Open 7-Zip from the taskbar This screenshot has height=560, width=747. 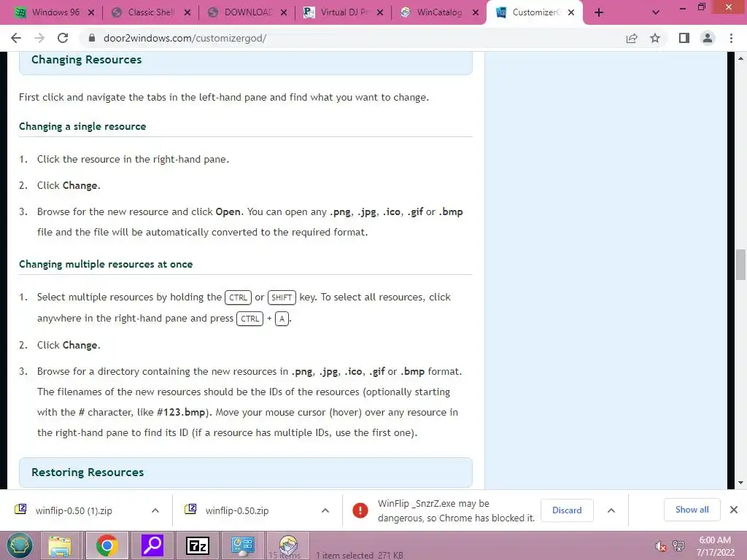(x=198, y=545)
